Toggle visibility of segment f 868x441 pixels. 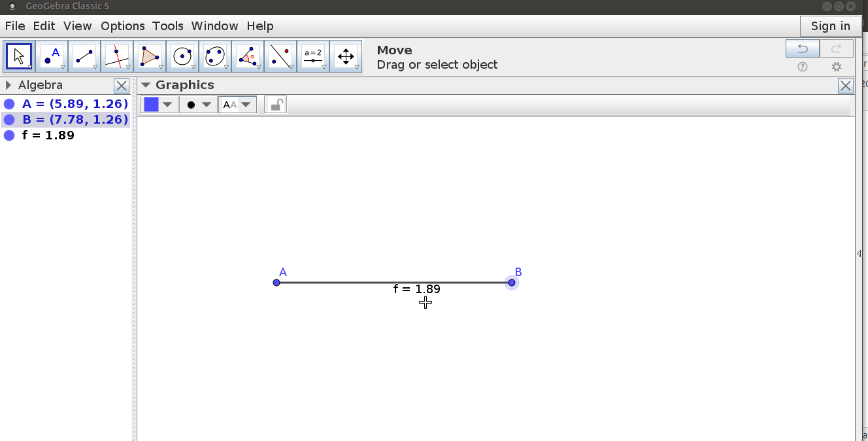(x=9, y=135)
